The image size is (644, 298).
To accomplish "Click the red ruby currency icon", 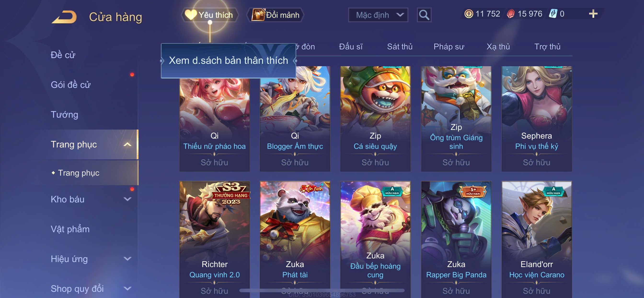I will (511, 14).
